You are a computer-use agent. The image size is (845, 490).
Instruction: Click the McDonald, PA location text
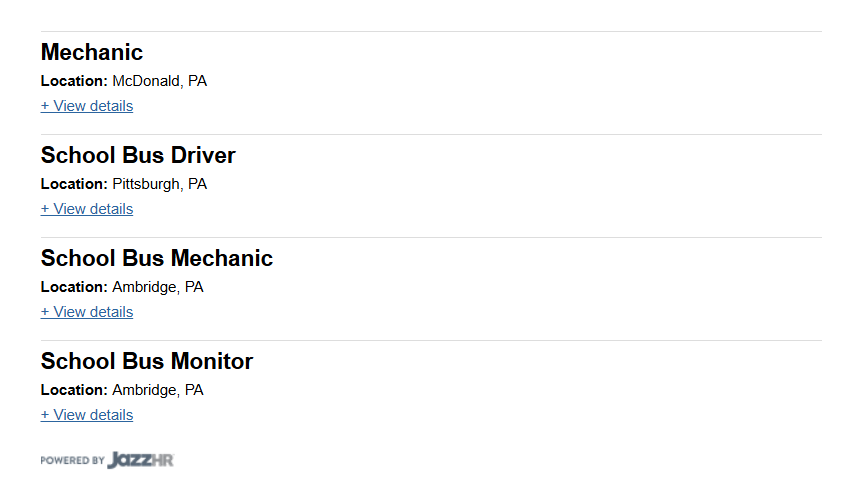160,81
